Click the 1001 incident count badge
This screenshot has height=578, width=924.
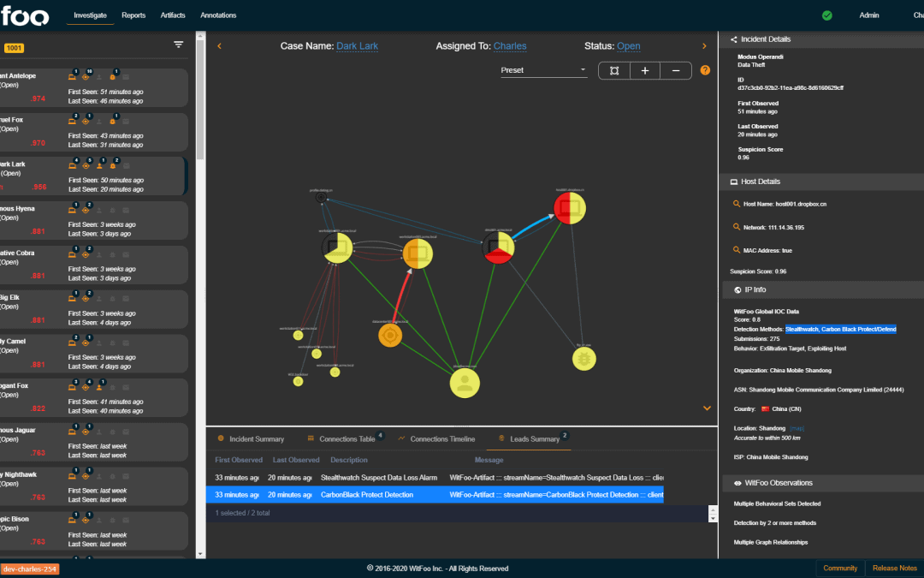[x=14, y=48]
